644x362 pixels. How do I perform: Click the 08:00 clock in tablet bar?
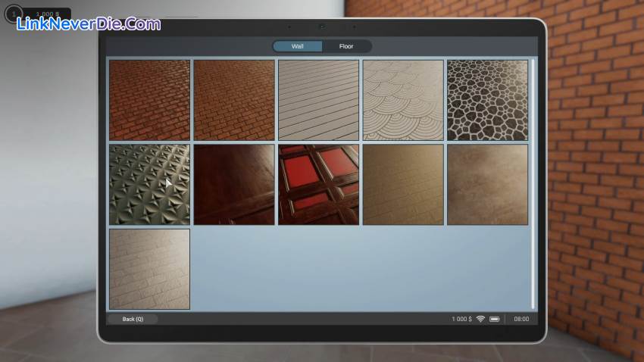(521, 319)
